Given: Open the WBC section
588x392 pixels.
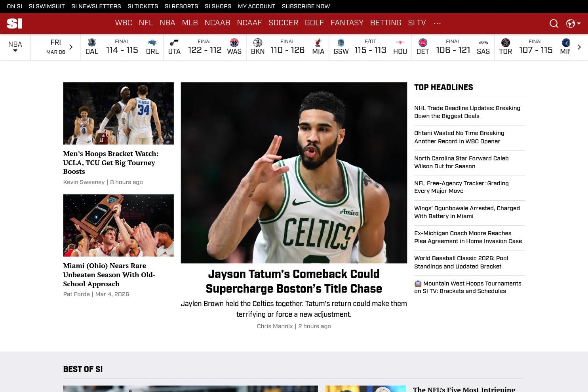Looking at the screenshot, I should (x=124, y=23).
